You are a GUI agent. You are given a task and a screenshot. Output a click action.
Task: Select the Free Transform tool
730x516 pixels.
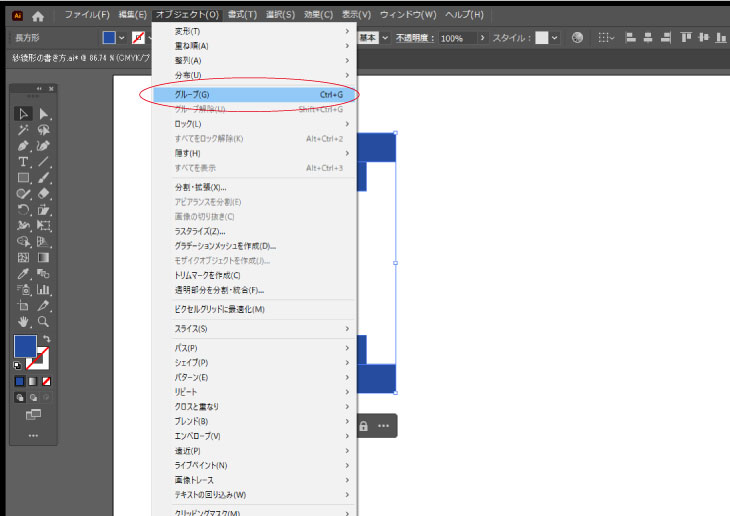tap(44, 226)
